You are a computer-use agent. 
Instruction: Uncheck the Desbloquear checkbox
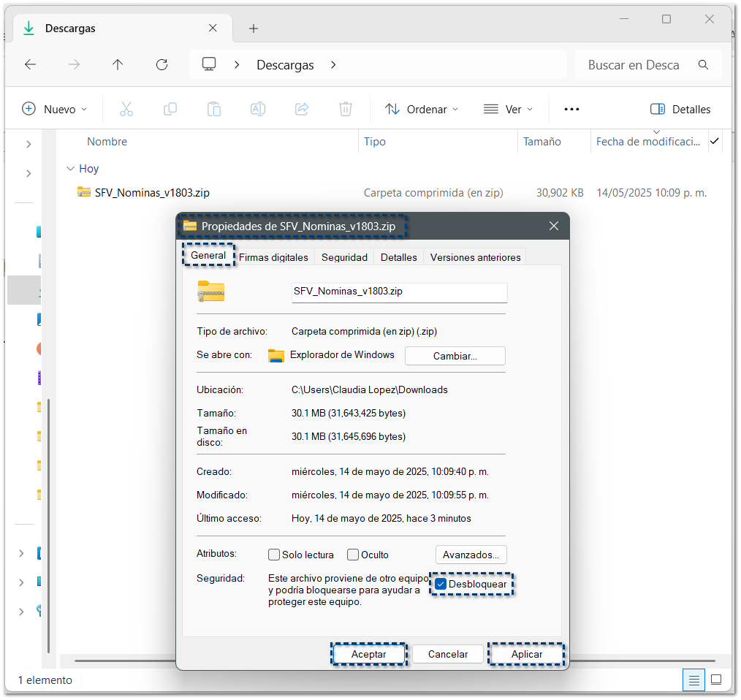click(x=441, y=584)
